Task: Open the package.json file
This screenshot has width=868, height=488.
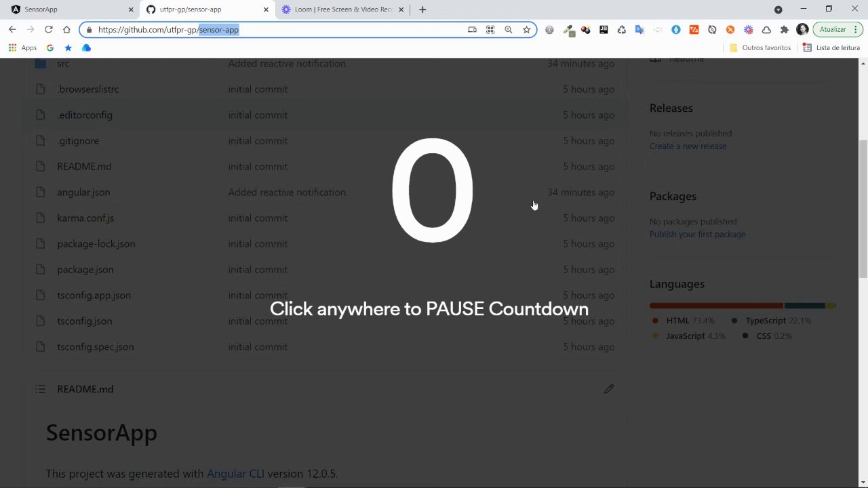Action: click(x=85, y=270)
